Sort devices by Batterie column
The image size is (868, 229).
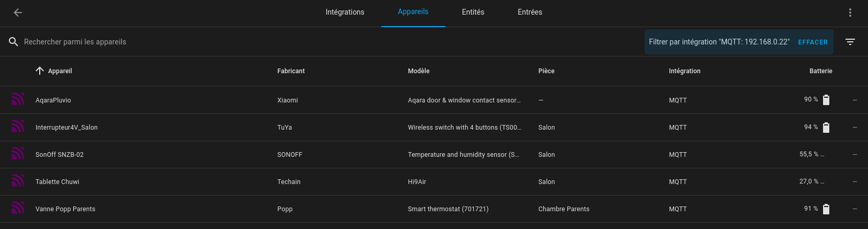(820, 71)
